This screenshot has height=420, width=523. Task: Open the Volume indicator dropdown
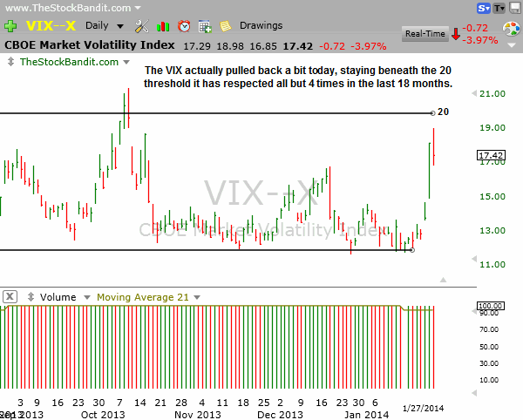click(x=85, y=297)
